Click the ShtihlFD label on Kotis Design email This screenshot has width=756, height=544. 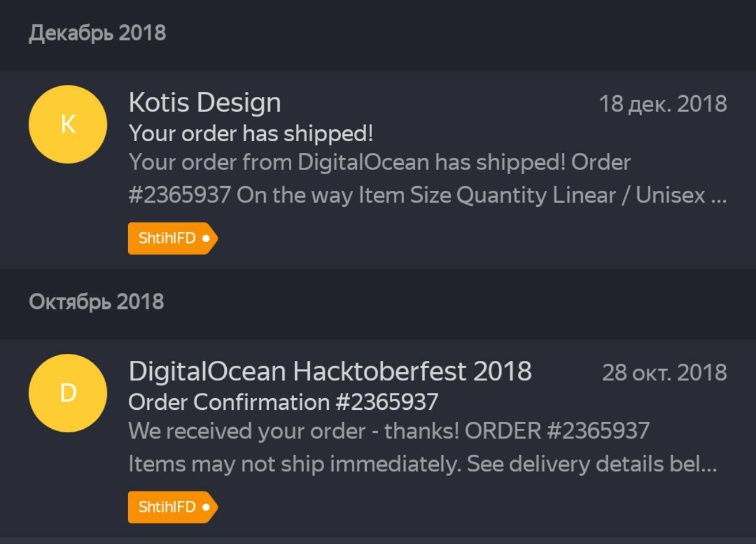pos(172,238)
